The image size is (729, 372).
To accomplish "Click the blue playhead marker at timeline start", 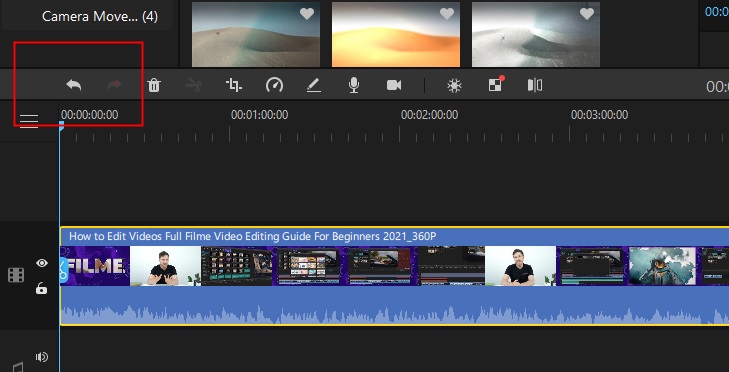I will (61, 125).
